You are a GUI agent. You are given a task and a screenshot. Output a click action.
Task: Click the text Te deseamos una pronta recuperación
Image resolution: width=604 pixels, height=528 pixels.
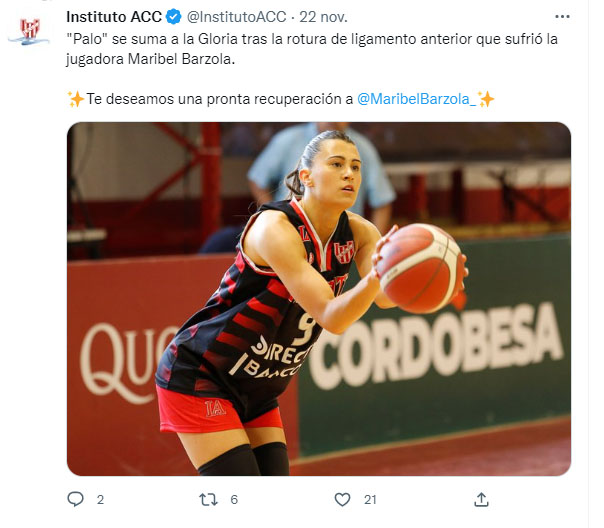220,99
